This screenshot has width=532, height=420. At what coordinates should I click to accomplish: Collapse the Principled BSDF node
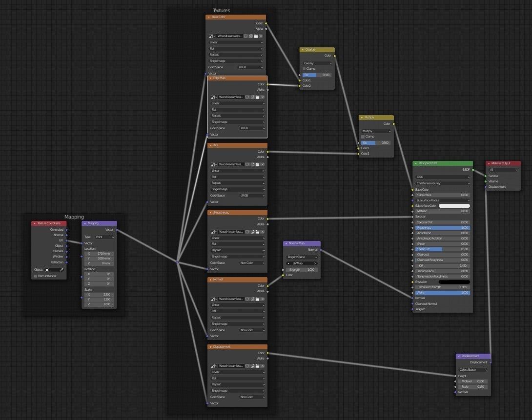coord(416,164)
